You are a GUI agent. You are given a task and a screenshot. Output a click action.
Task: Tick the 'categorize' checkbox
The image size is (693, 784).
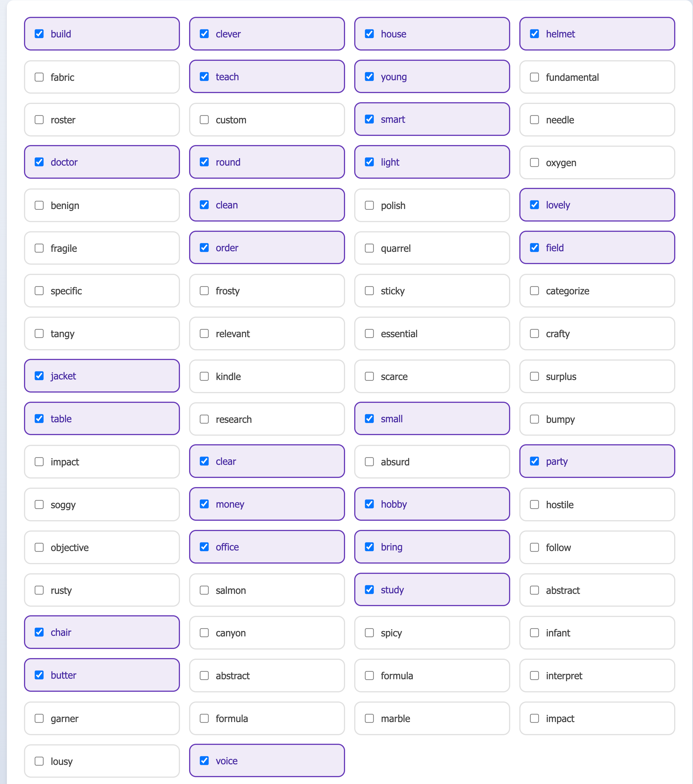(x=534, y=291)
